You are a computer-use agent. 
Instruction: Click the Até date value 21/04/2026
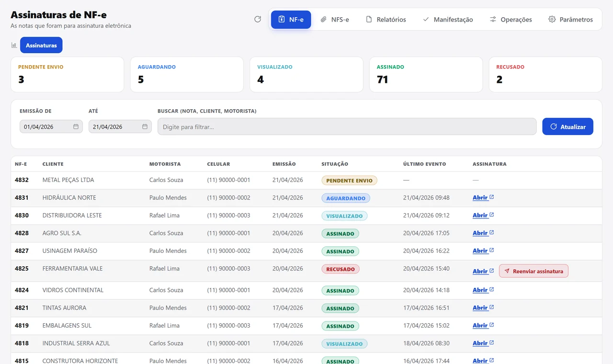pos(108,127)
